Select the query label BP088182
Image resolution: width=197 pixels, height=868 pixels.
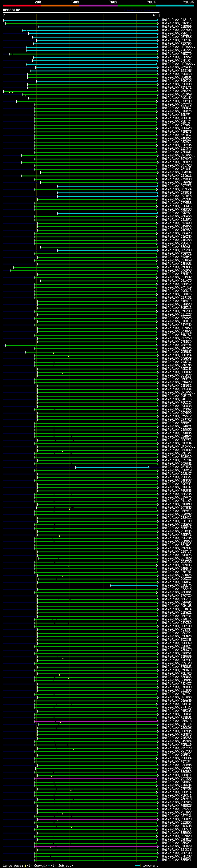click(x=11, y=10)
